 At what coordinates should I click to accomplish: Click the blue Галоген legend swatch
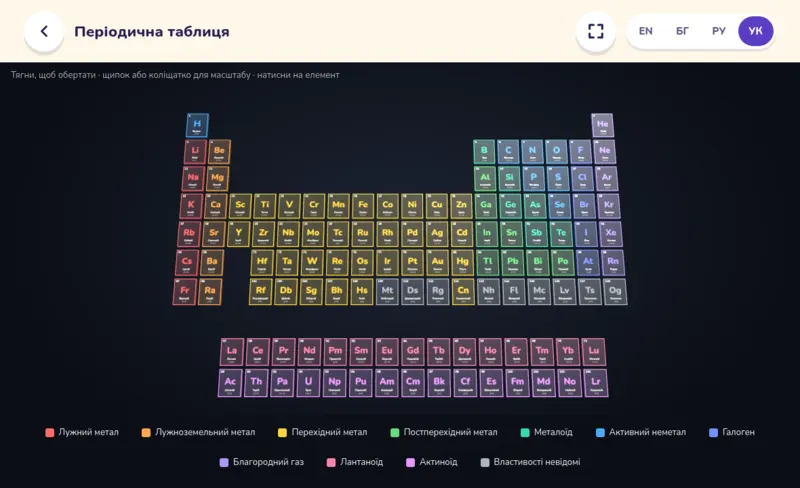pyautogui.click(x=714, y=433)
